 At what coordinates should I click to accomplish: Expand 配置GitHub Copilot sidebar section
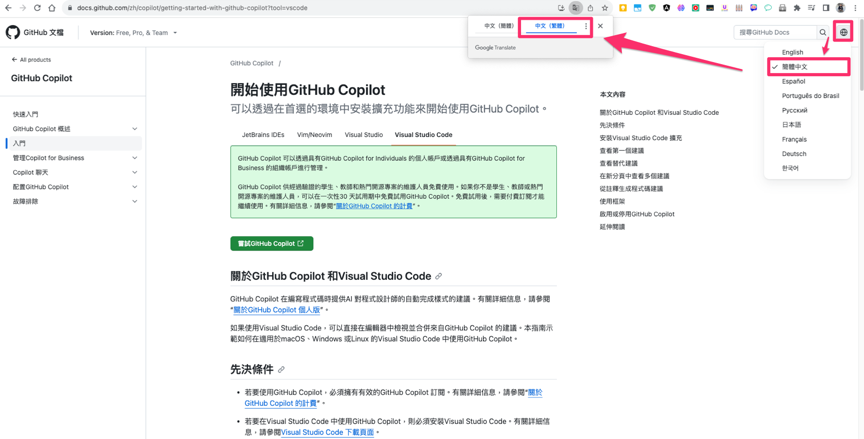pos(134,187)
